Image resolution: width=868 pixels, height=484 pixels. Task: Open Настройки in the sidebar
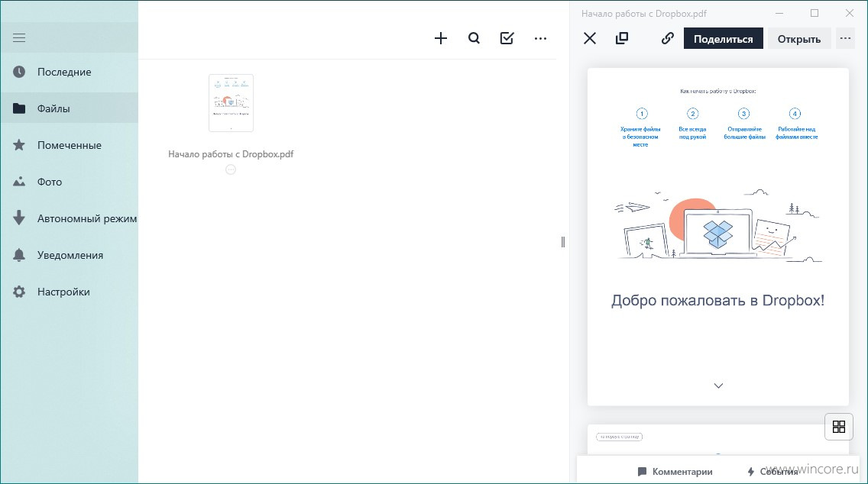click(x=70, y=292)
